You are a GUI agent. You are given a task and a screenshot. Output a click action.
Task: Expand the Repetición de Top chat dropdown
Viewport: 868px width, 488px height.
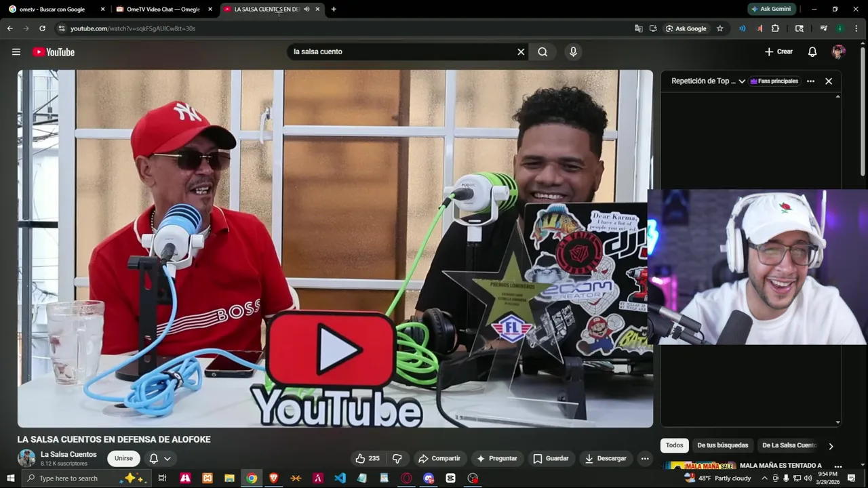[708, 81]
